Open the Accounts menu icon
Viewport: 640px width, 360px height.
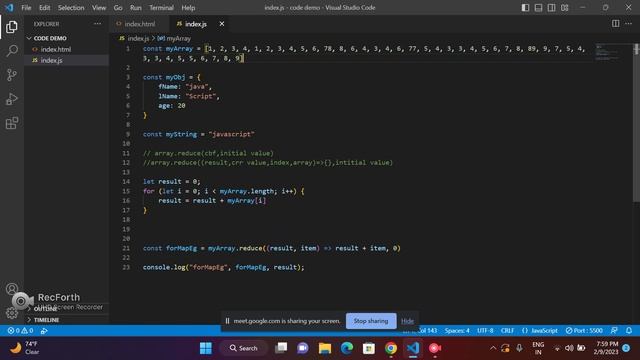pyautogui.click(x=11, y=289)
